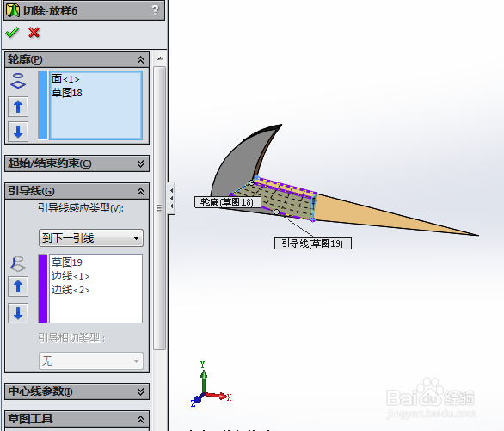
Task: Move profile up in 轮廓 list
Action: [18, 107]
